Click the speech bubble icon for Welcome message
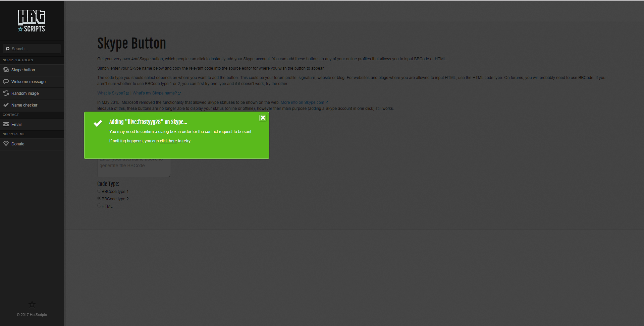Screen dimensions: 644x326 pyautogui.click(x=6, y=81)
